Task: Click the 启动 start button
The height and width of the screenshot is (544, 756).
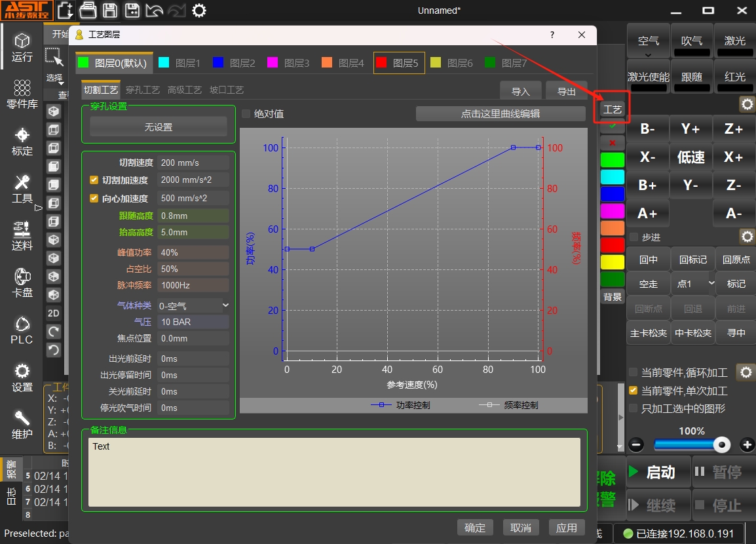Action: point(658,472)
